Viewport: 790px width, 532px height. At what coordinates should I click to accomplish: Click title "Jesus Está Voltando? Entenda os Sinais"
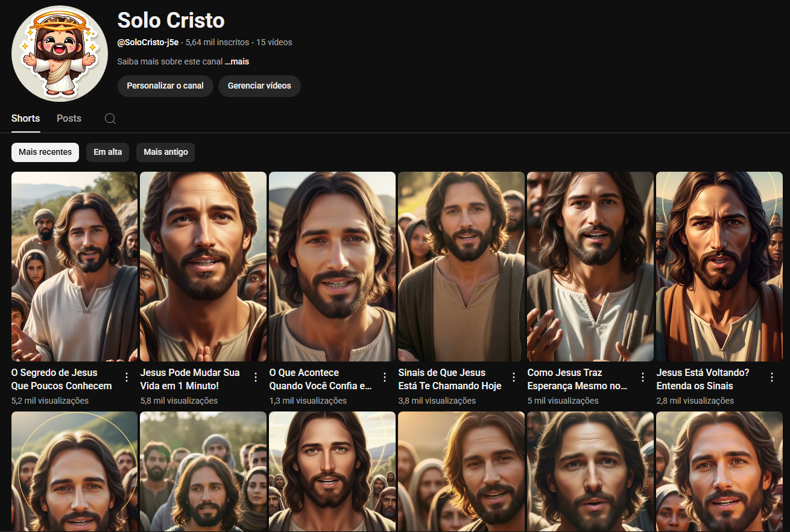point(703,379)
